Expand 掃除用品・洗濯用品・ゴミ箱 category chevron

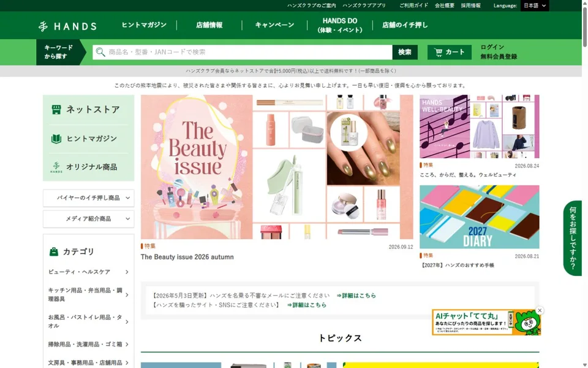click(x=127, y=344)
